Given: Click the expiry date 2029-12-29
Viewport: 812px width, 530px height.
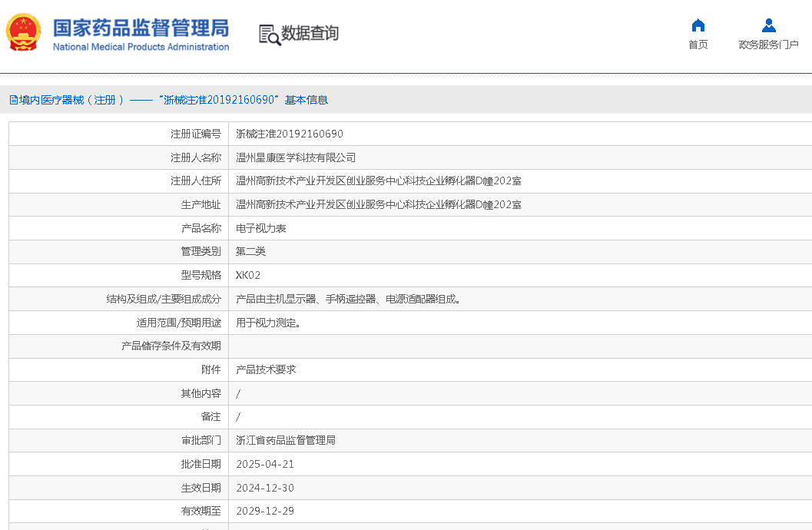Looking at the screenshot, I should point(265,511).
